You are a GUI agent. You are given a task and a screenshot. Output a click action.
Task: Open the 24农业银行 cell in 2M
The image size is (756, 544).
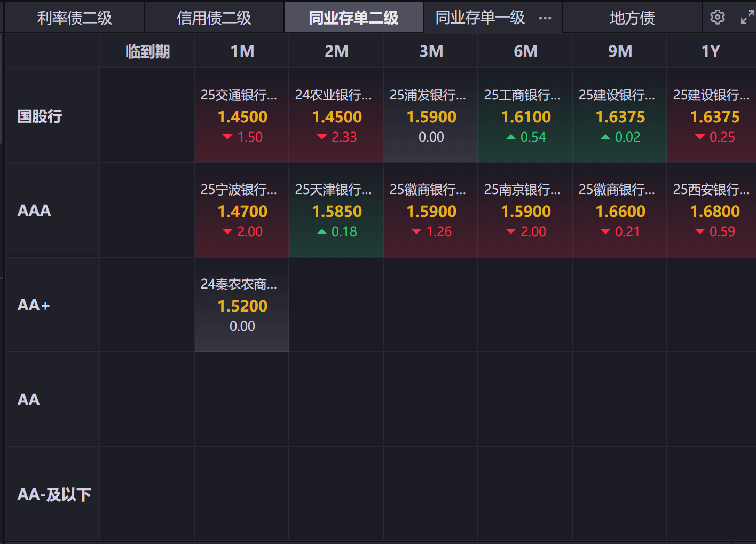(336, 115)
